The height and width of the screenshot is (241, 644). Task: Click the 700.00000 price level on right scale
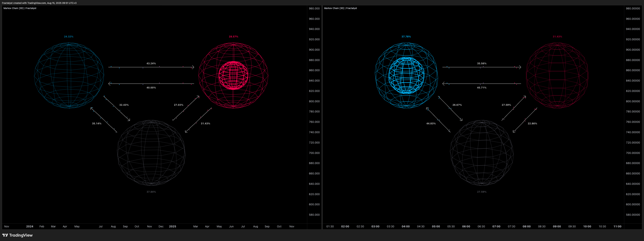(633, 153)
